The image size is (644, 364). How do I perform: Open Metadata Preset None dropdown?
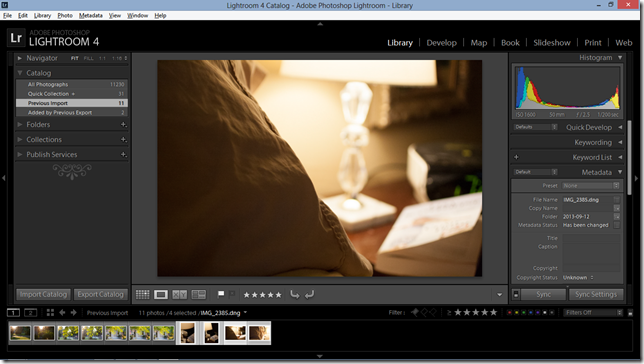(591, 186)
